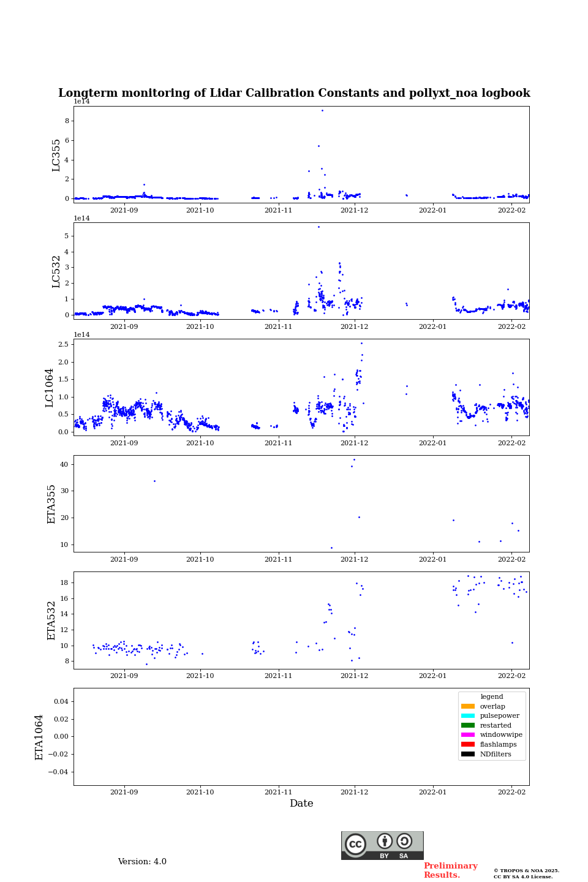588x882 pixels.
Task: Click the orange overlap legend swatch
Action: point(468,706)
